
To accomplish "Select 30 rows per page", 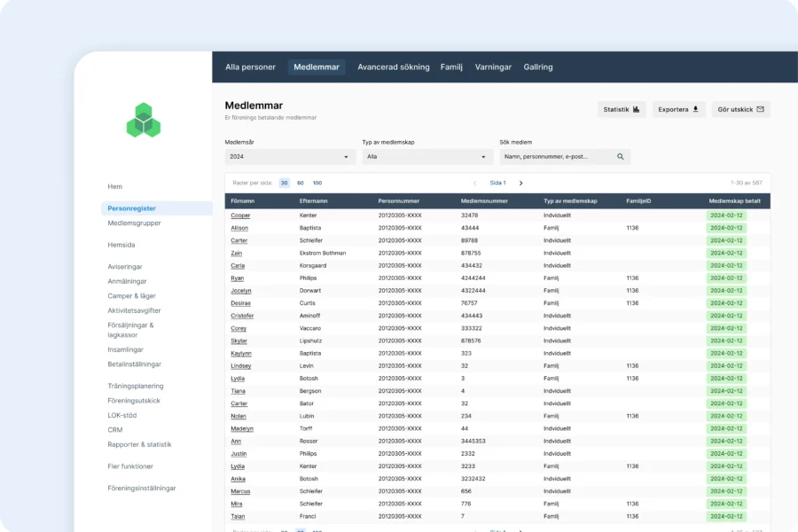I will click(x=285, y=183).
